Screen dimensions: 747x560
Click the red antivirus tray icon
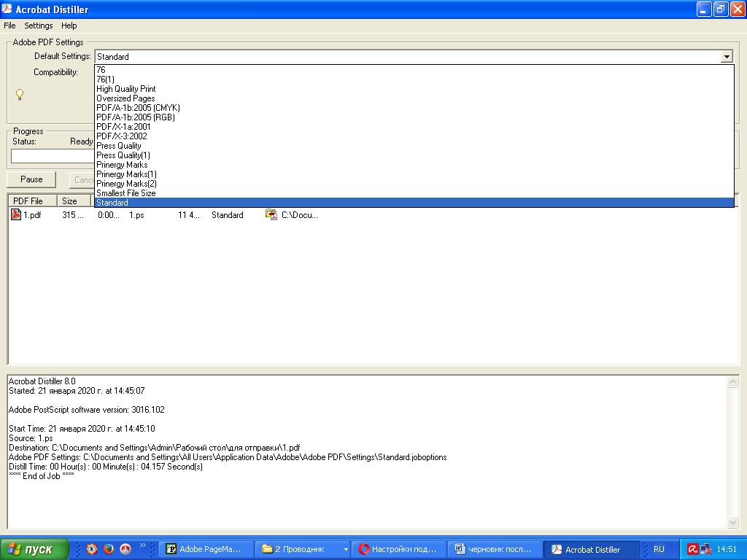(x=693, y=549)
